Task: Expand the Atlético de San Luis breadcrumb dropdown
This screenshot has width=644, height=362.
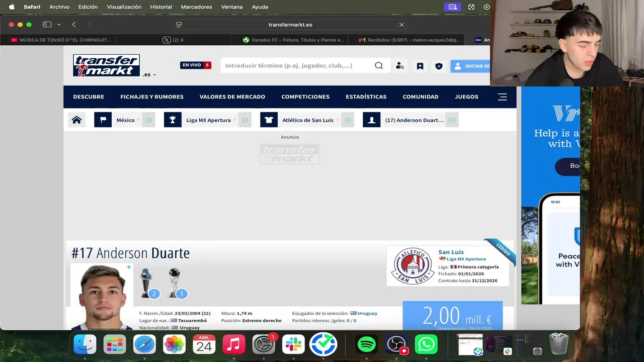Action: [x=337, y=120]
